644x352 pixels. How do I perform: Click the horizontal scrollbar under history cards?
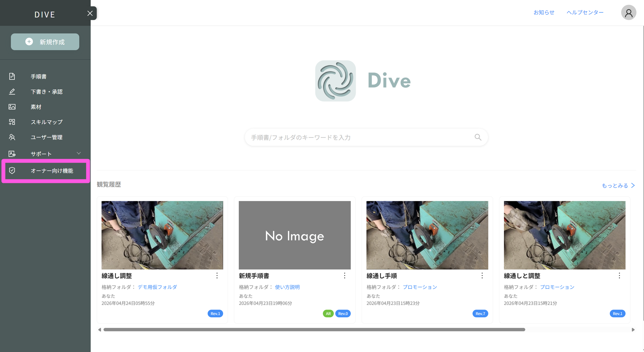click(x=314, y=329)
